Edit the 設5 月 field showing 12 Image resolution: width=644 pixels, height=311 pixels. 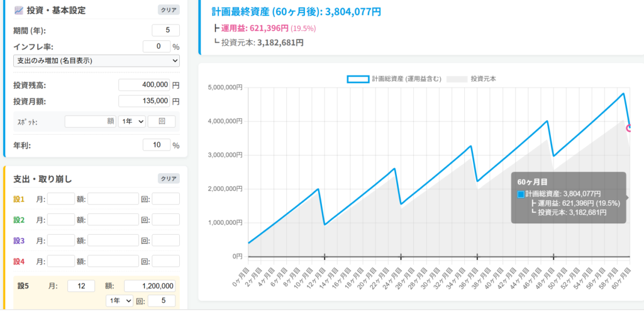[81, 286]
